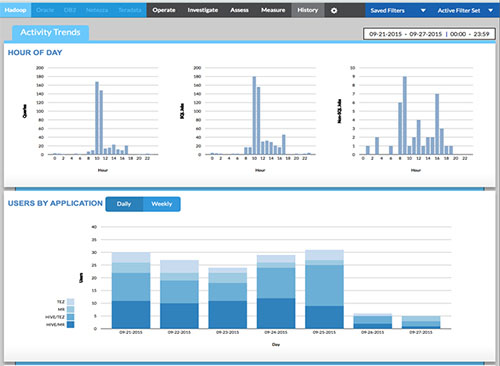
Task: Open the Assess menu
Action: 239,10
